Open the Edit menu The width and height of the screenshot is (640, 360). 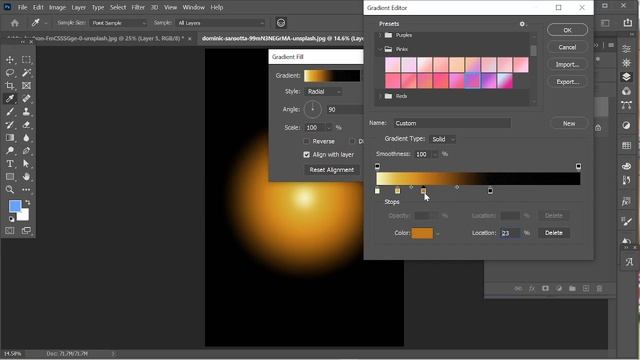38,7
